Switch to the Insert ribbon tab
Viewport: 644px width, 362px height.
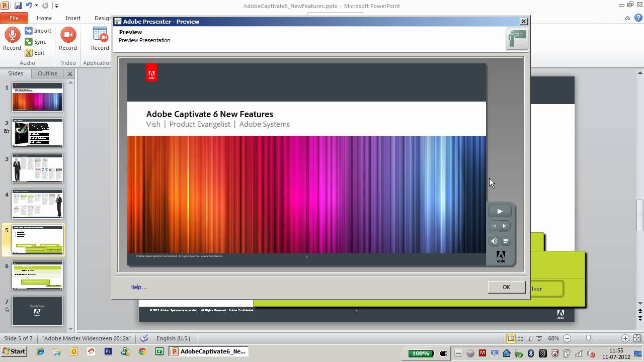click(73, 18)
